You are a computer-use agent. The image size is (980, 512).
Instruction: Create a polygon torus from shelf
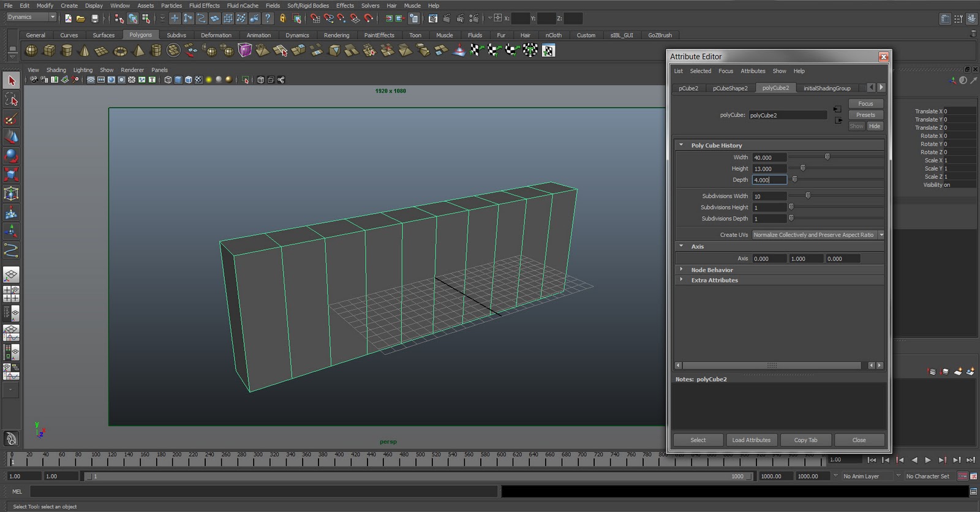(120, 50)
